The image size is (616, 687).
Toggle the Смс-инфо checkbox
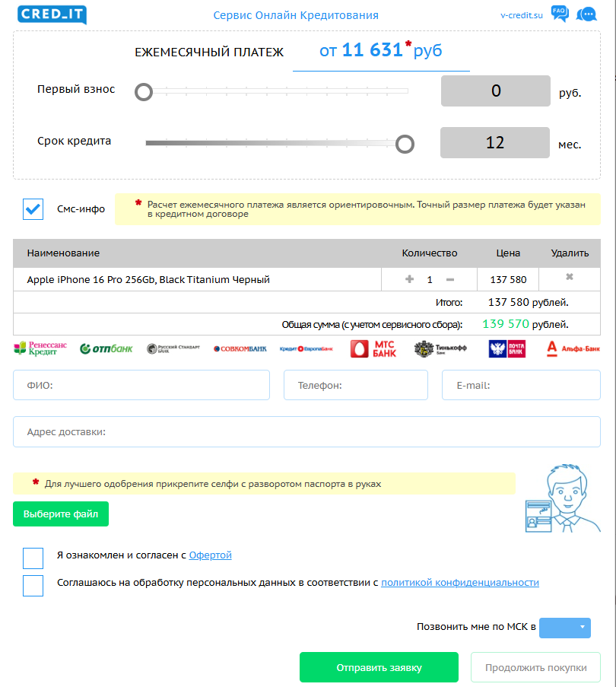(33, 209)
